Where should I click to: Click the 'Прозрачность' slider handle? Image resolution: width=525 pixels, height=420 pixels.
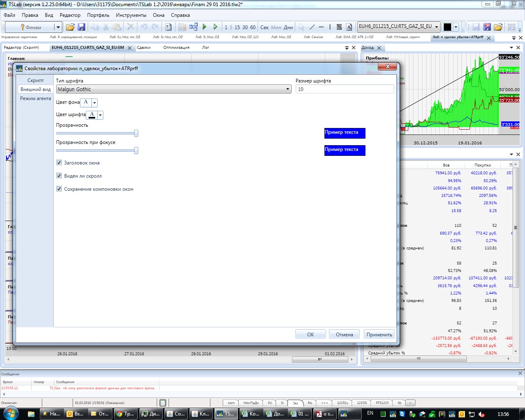[x=136, y=133]
